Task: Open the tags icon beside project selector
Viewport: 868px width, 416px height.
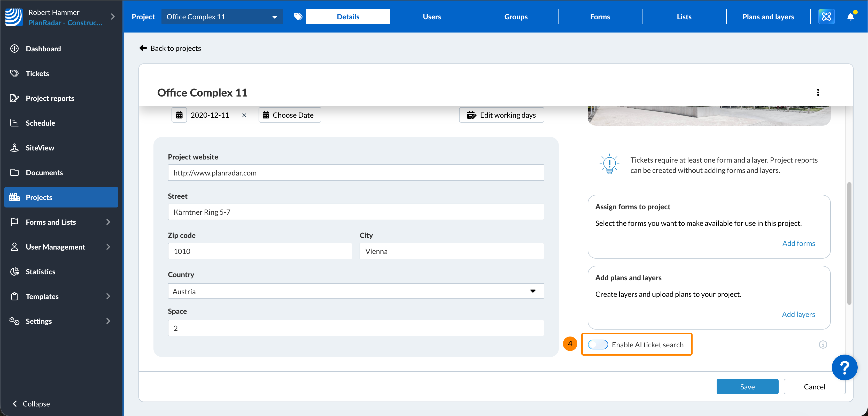Action: coord(298,17)
